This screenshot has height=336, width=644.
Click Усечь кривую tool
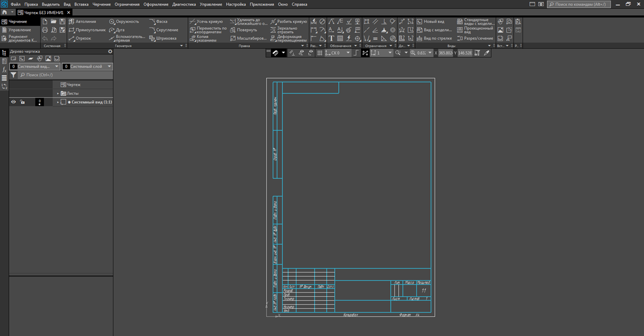point(206,21)
